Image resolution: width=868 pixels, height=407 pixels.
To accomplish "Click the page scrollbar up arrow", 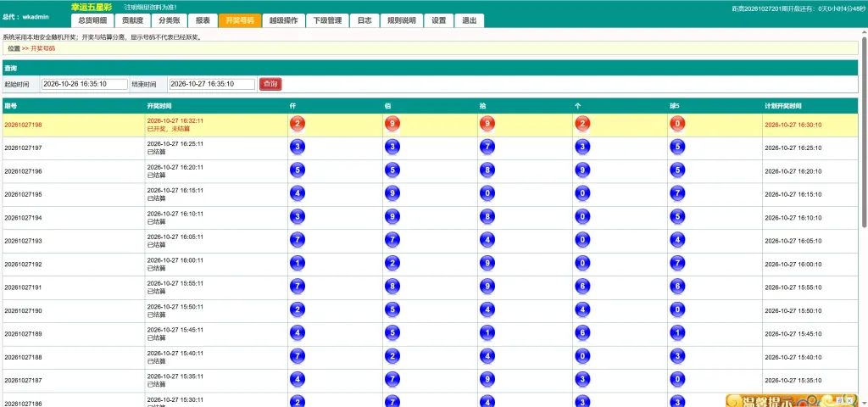I will pyautogui.click(x=864, y=33).
